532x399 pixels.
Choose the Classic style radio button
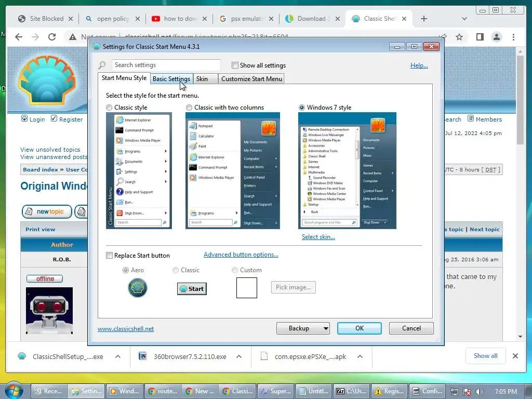(x=109, y=108)
